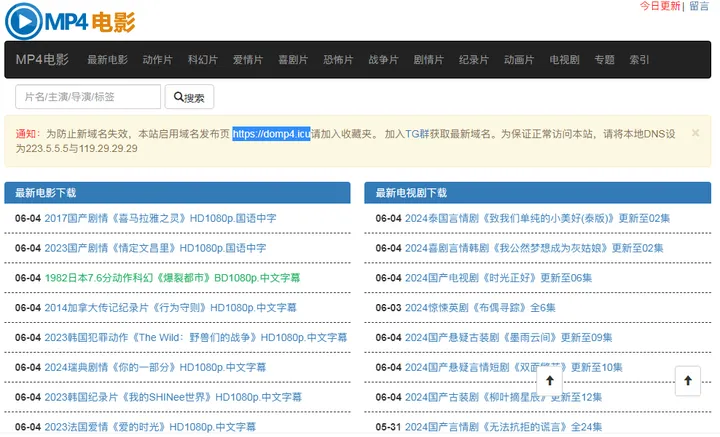
Task: Go to 动画片 category
Action: (519, 60)
